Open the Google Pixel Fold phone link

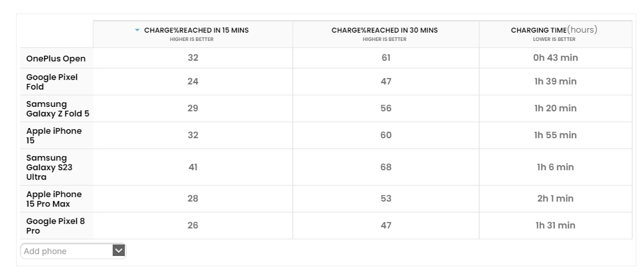[x=52, y=81]
